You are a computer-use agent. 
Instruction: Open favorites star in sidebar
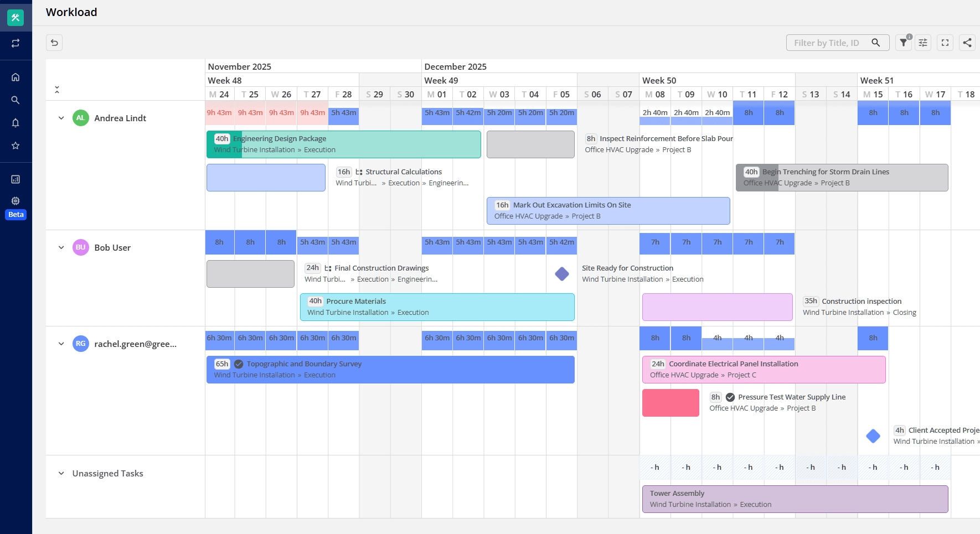16,146
